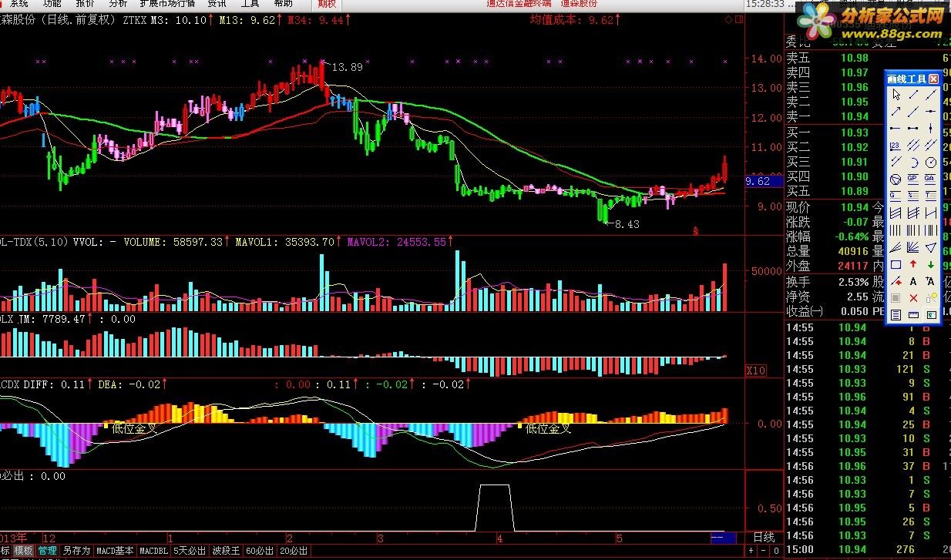Click the enclosed-circle polygon tool
Viewport: 951px width, 560px height.
click(x=896, y=178)
